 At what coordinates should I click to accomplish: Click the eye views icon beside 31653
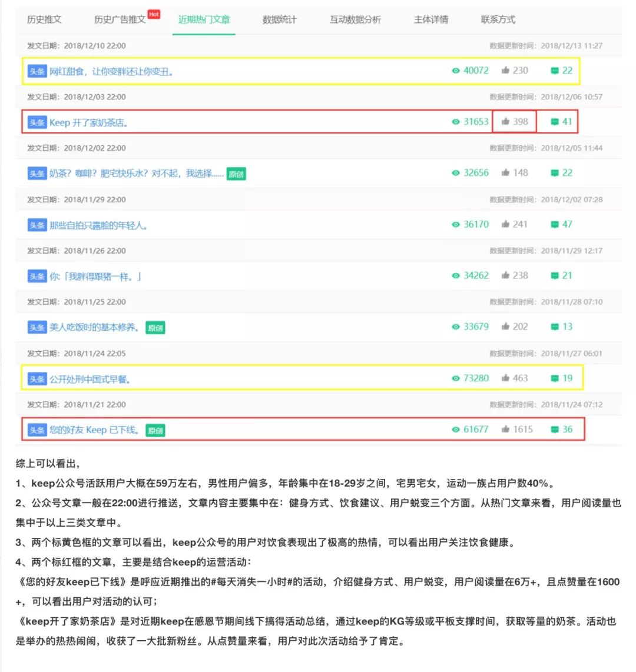[455, 122]
